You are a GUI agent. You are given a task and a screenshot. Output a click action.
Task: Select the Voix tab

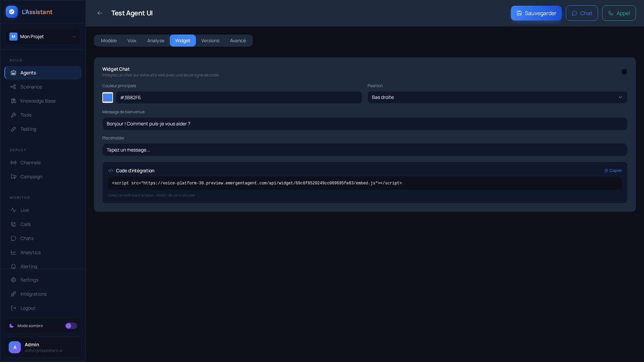(x=132, y=41)
